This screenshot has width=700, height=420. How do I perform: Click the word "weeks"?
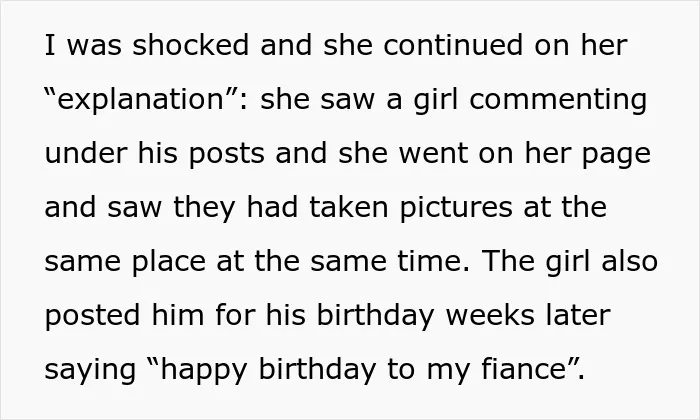[x=490, y=315]
